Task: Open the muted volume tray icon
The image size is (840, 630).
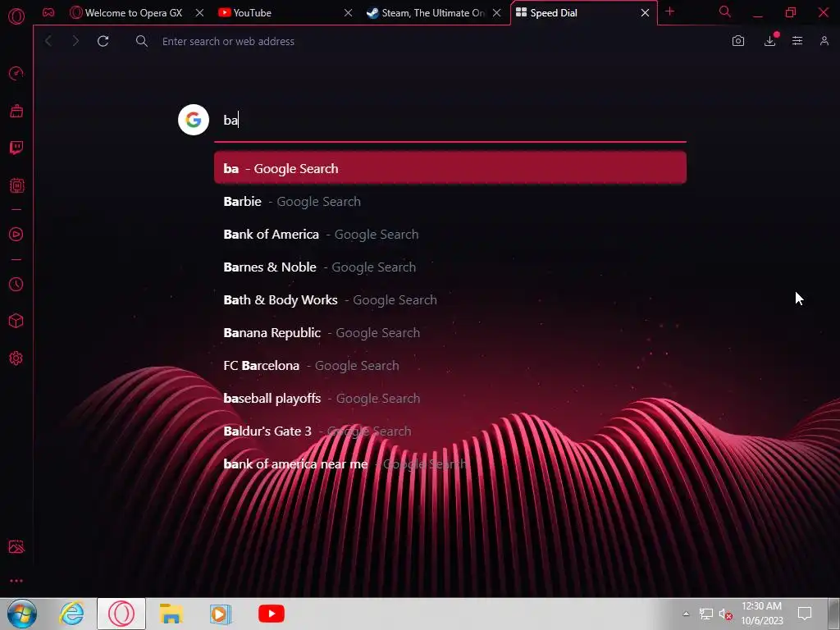Action: coord(725,614)
